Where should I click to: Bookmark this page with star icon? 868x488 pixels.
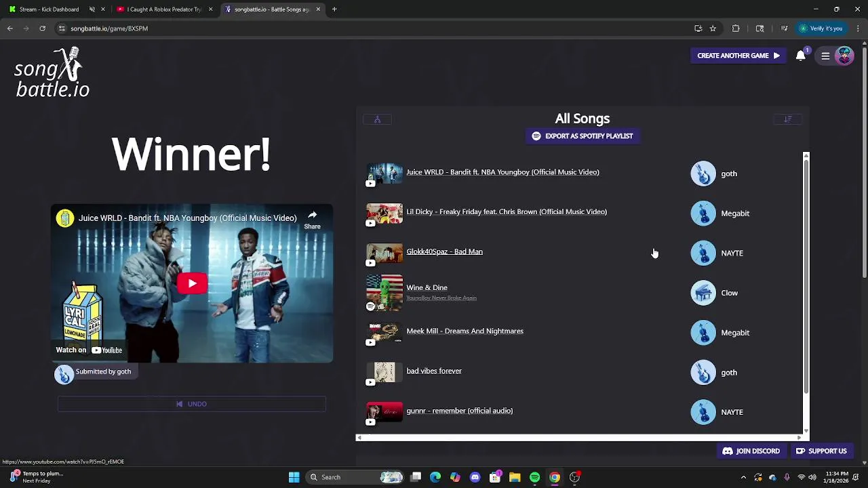click(x=713, y=28)
